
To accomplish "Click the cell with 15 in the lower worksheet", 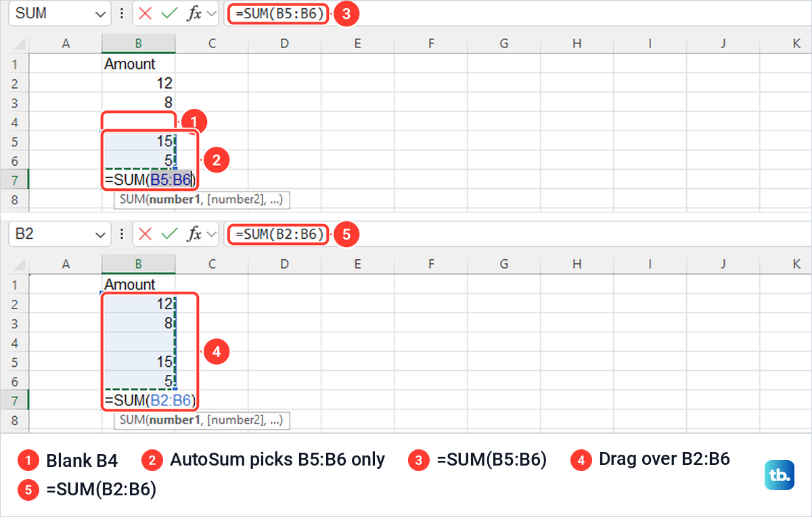I will pyautogui.click(x=139, y=362).
